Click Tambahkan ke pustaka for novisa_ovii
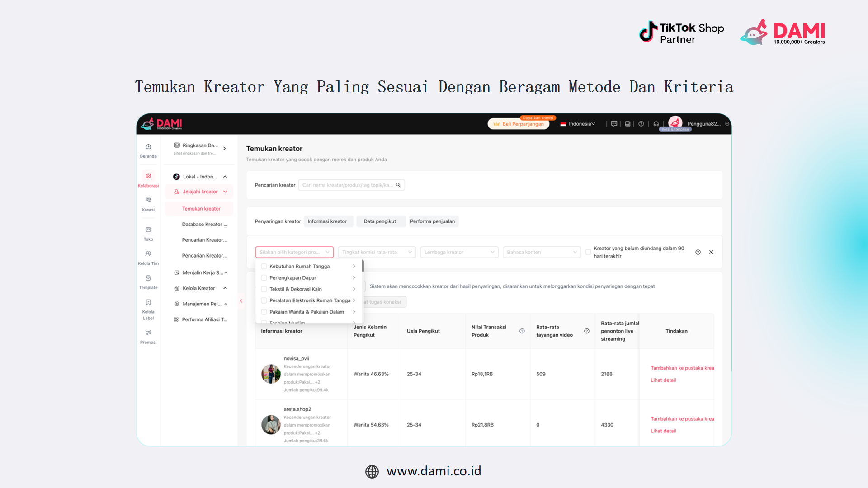Screen dimensions: 868x488 click(x=682, y=368)
